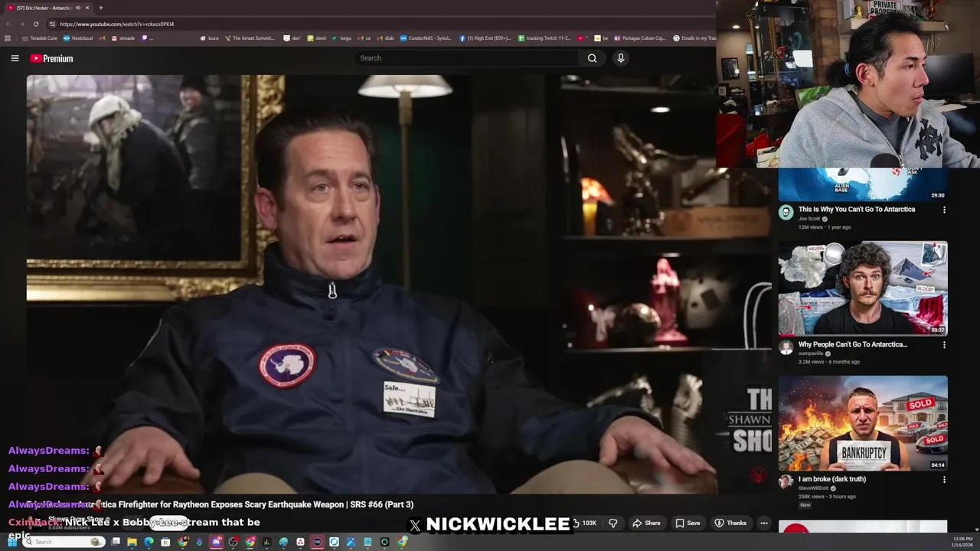The width and height of the screenshot is (980, 551).
Task: Open File Explorer from the taskbar
Action: [x=132, y=542]
